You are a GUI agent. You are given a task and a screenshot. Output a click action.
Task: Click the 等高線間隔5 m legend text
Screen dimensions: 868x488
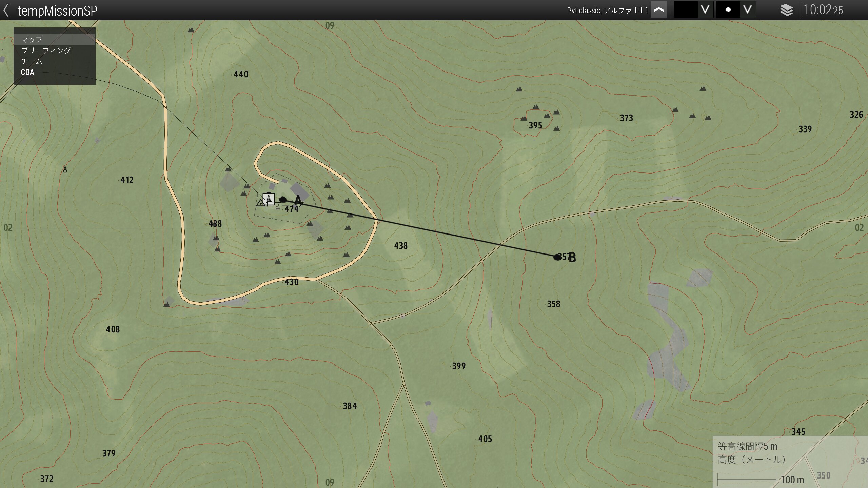748,446
